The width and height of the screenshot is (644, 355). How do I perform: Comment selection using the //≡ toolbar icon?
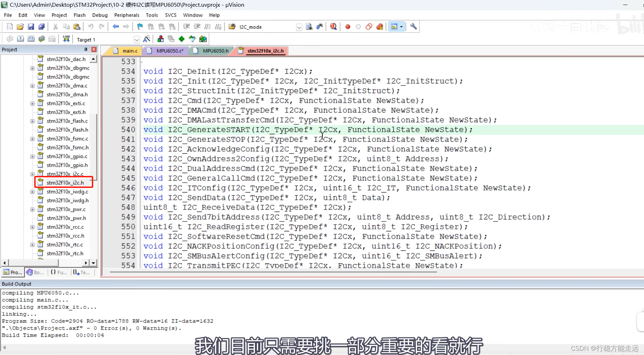[x=208, y=27]
